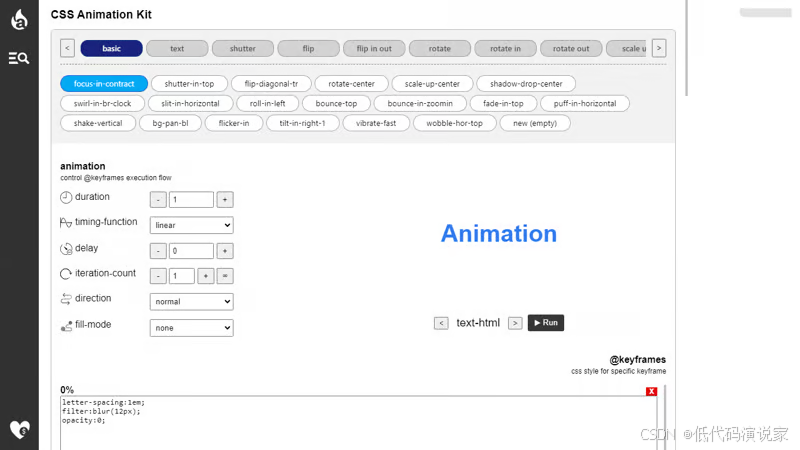Run the animation preview
Viewport: 800px width, 450px height.
pos(546,322)
